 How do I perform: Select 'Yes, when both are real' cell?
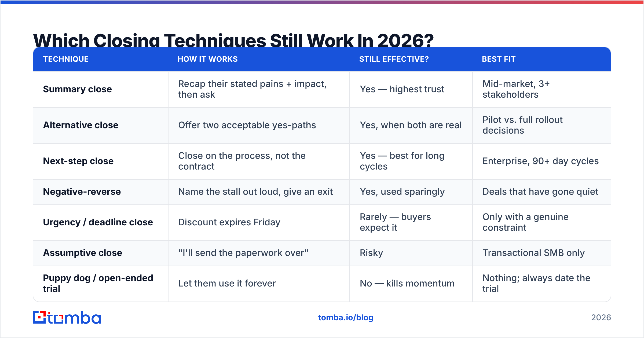411,125
